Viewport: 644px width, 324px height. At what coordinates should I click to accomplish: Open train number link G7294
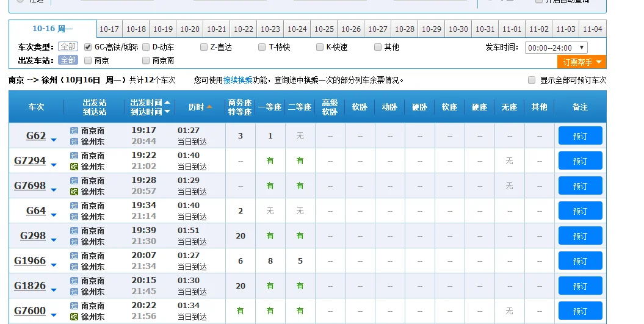(30, 160)
